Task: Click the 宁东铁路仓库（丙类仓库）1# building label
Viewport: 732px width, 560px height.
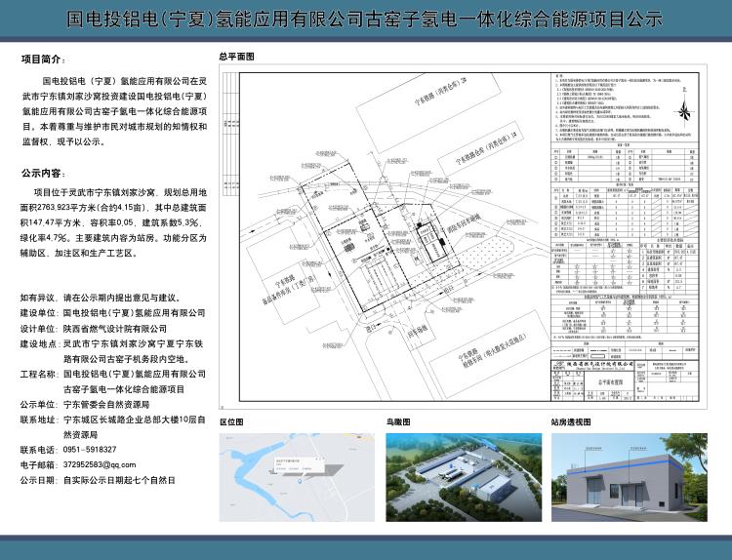Action: coord(486,148)
